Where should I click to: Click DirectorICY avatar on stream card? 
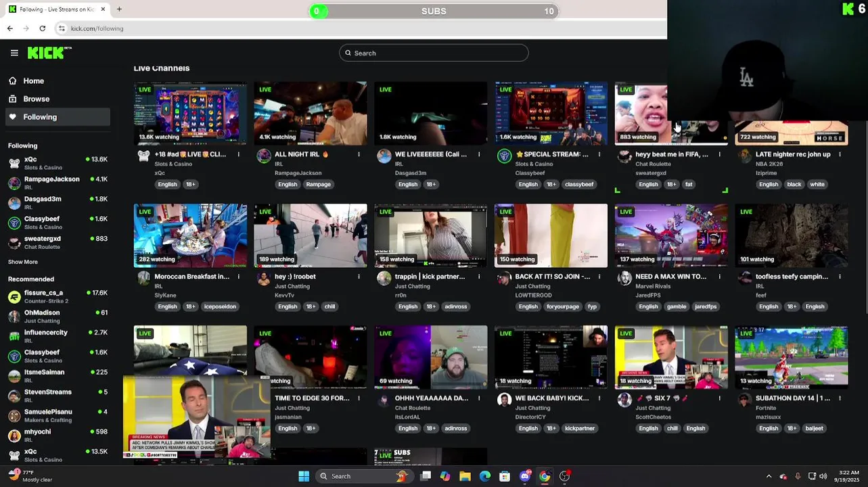coord(504,400)
